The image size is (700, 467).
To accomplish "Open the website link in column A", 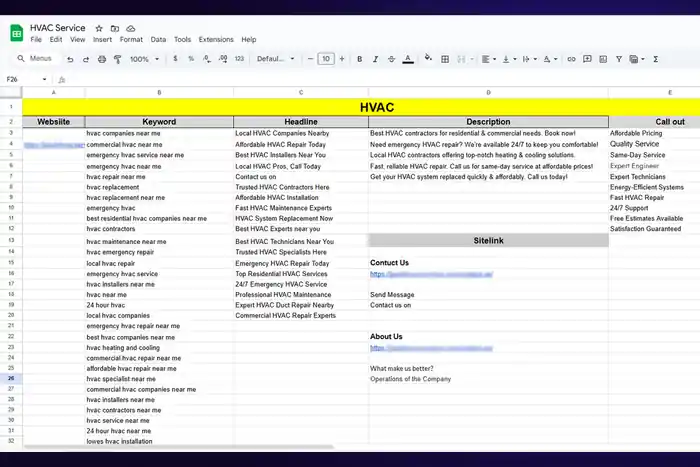I will (54, 145).
